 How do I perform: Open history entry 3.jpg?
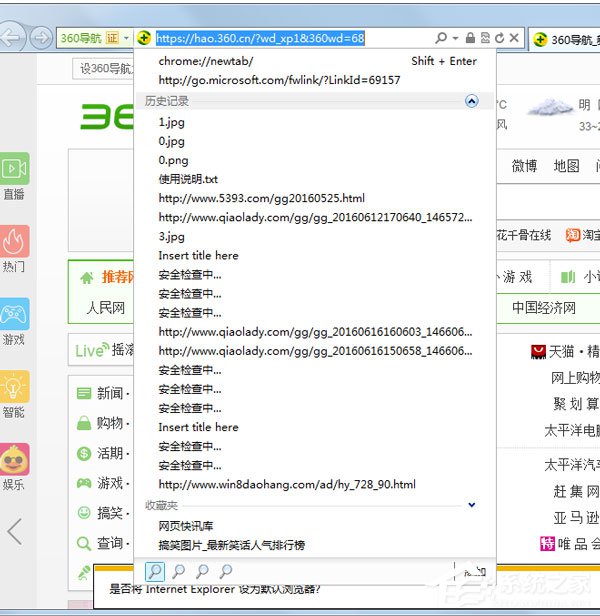[x=171, y=236]
